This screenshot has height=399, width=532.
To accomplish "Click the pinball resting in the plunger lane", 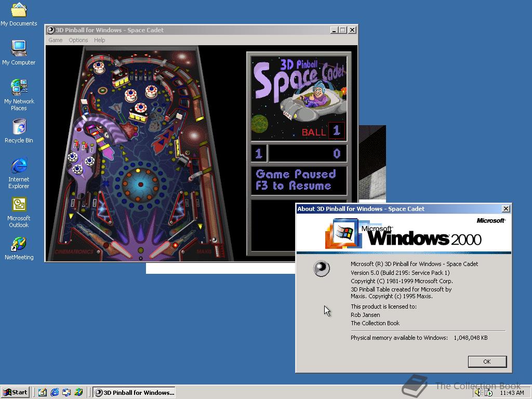I will pos(214,240).
